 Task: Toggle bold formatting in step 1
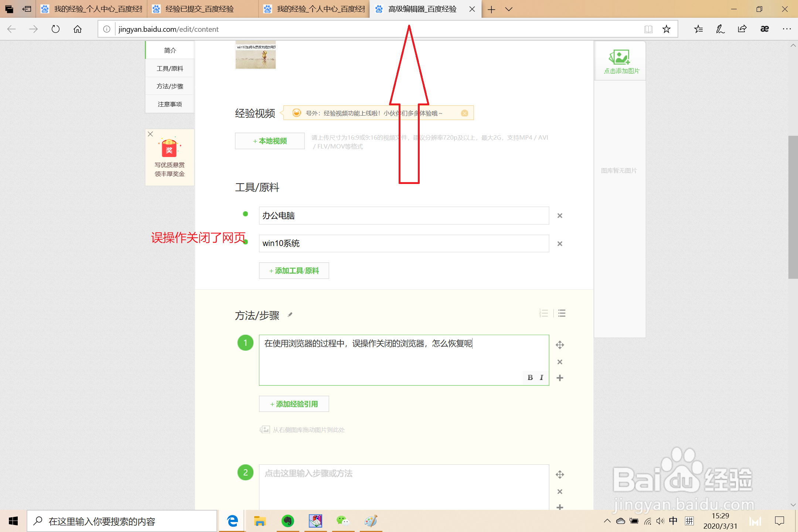coord(530,378)
